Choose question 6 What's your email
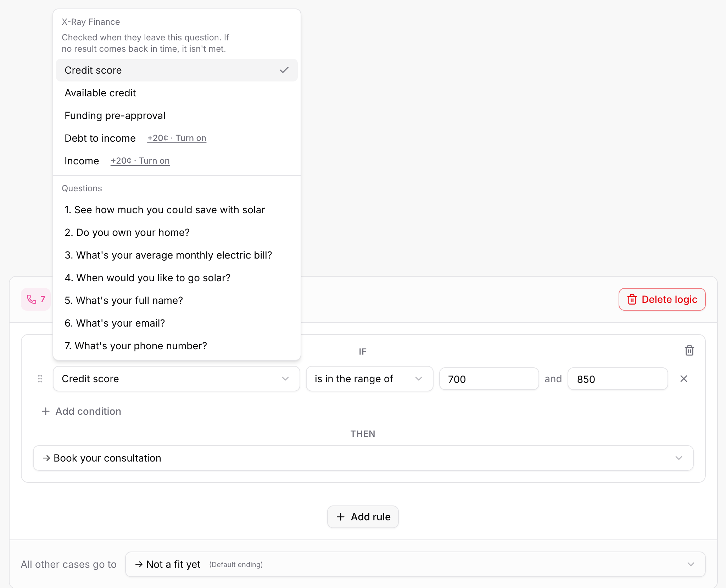726x588 pixels. (177, 323)
